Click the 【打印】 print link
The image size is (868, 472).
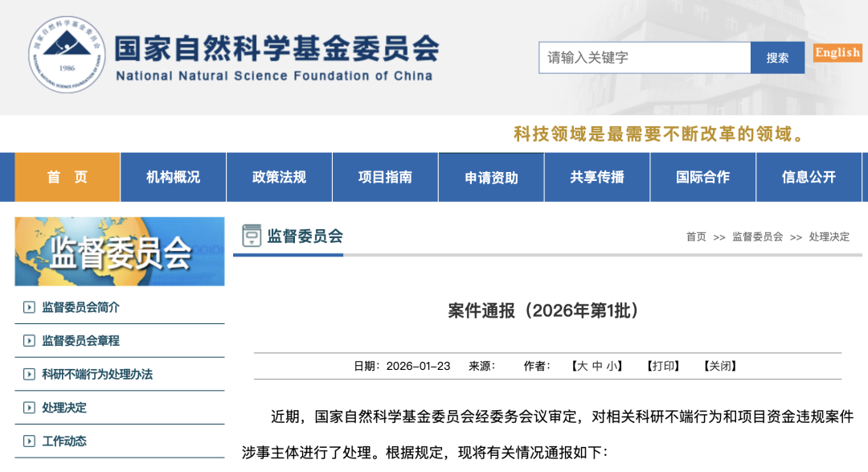[x=663, y=366]
